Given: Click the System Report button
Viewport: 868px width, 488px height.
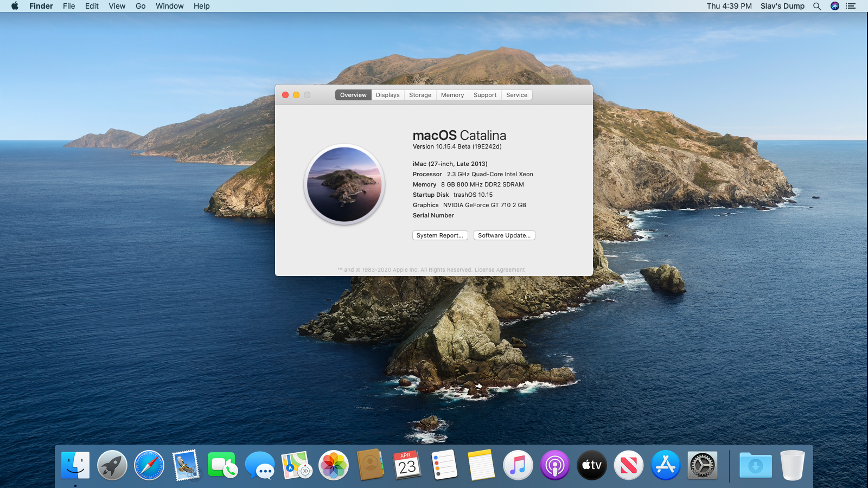Looking at the screenshot, I should pyautogui.click(x=440, y=235).
